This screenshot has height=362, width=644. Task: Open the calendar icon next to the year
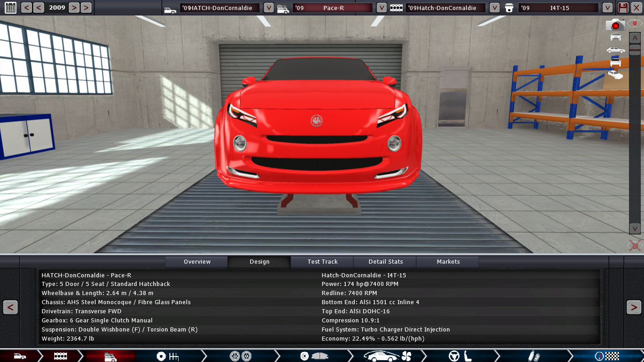(10, 8)
